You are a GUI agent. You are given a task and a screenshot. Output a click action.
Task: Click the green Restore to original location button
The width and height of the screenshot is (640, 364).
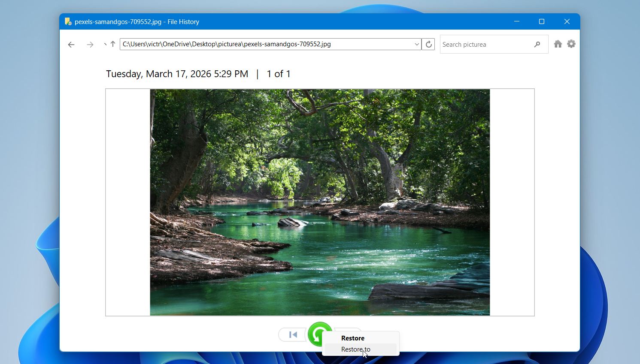(x=320, y=335)
